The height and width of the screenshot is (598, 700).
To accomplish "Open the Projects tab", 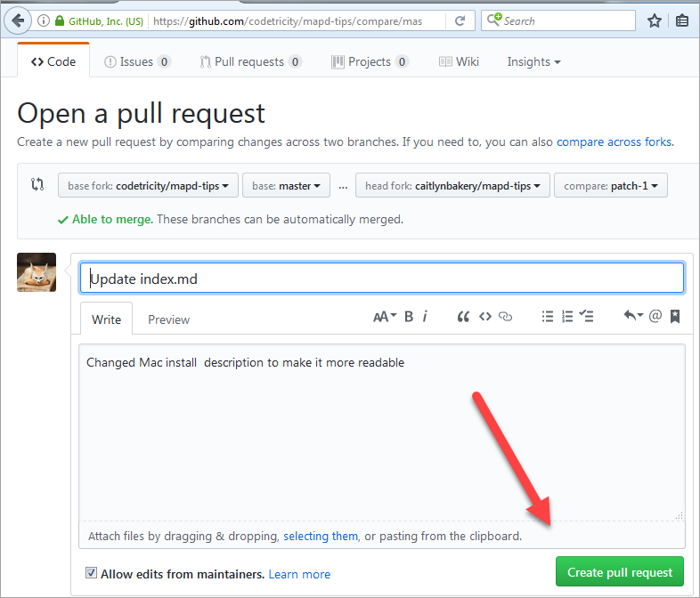I will 370,61.
